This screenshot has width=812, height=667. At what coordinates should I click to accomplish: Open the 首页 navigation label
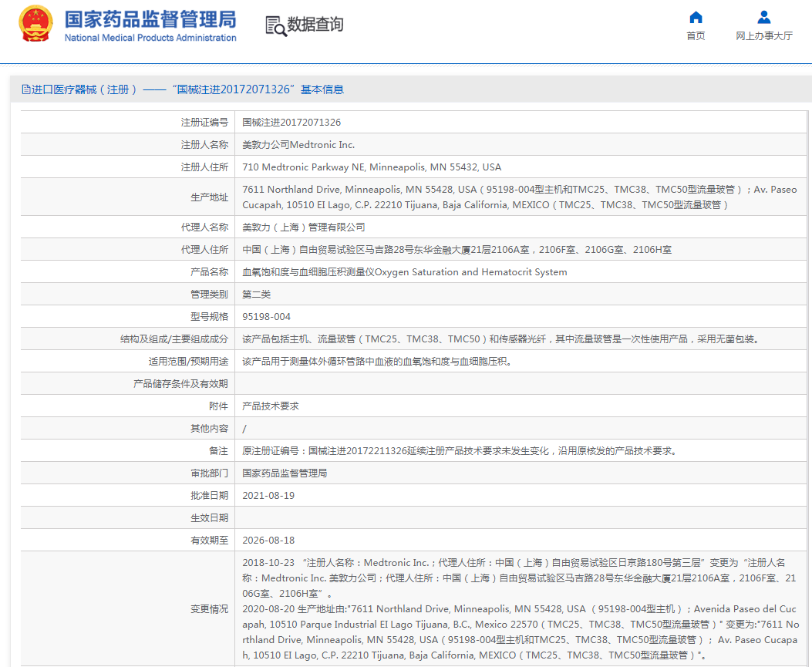click(696, 36)
